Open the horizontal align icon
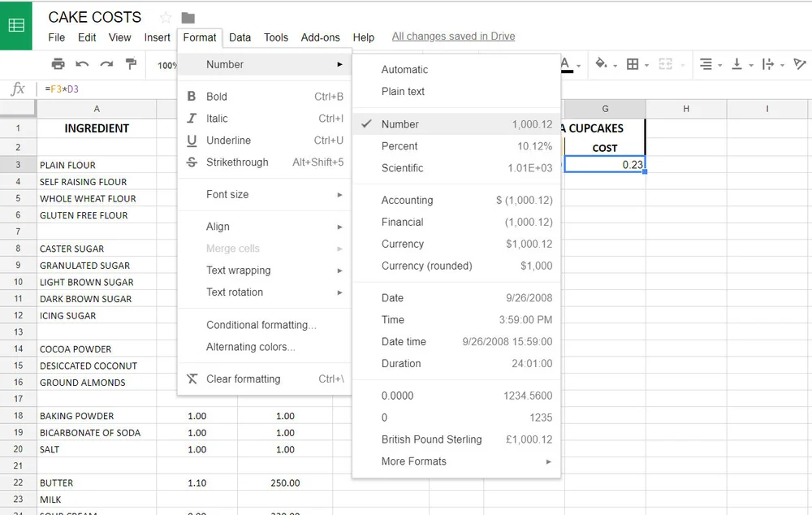Image resolution: width=812 pixels, height=515 pixels. pyautogui.click(x=706, y=64)
